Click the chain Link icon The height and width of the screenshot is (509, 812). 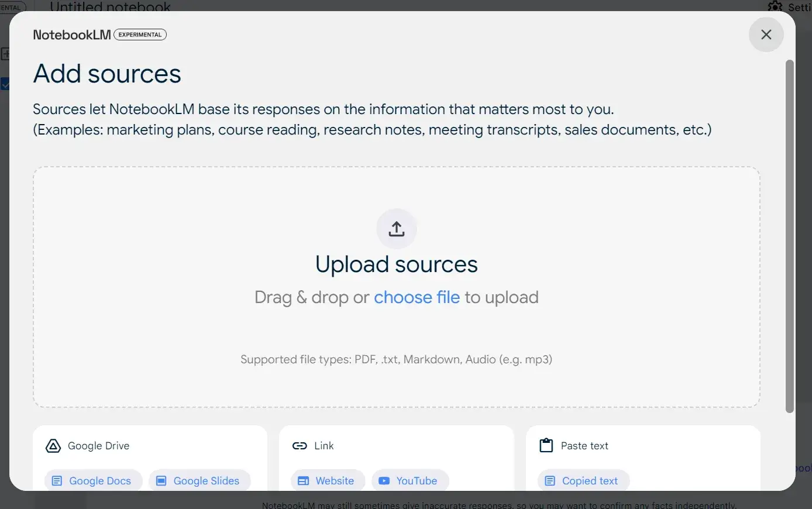click(x=300, y=446)
